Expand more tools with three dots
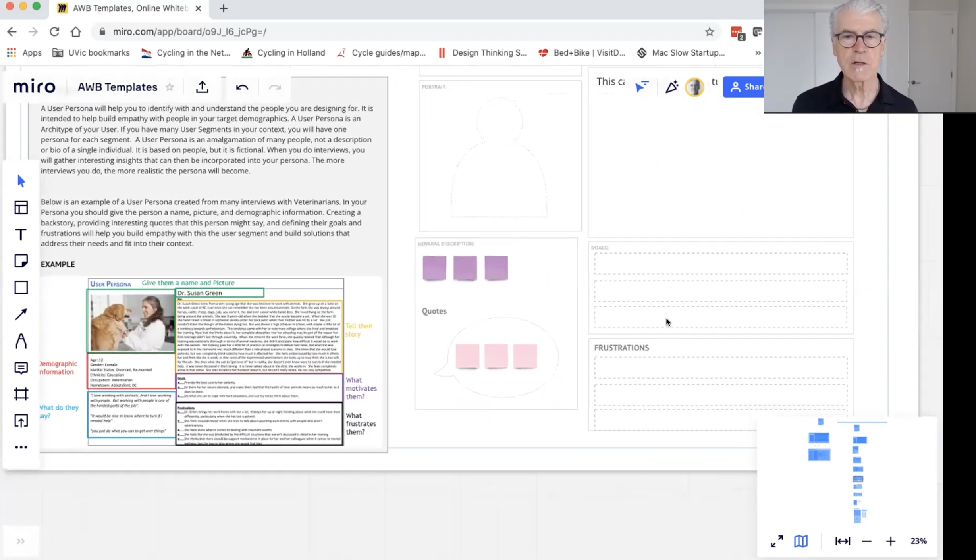976x560 pixels. click(21, 447)
